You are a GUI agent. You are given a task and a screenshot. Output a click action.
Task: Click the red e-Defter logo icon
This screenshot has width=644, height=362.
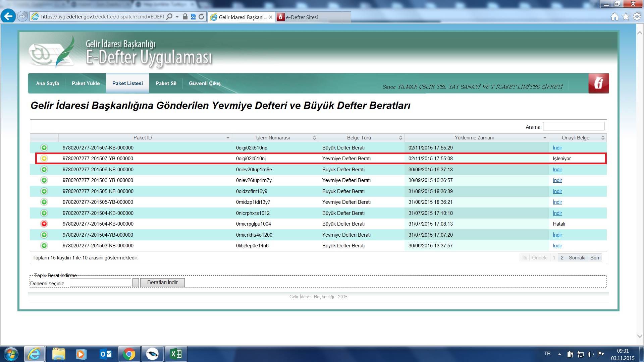[x=598, y=83]
